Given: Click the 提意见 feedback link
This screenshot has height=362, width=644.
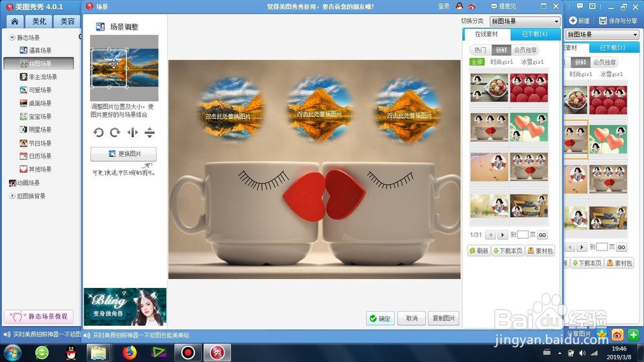Looking at the screenshot, I should [504, 6].
